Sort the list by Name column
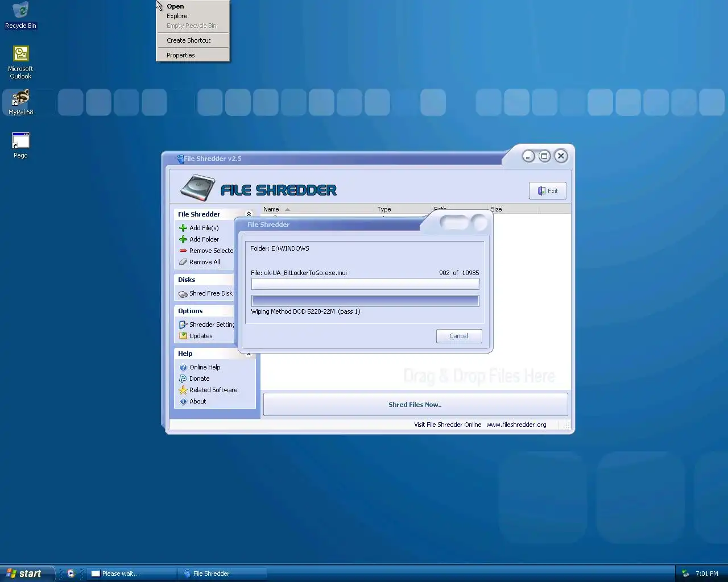The height and width of the screenshot is (582, 728). coord(317,209)
